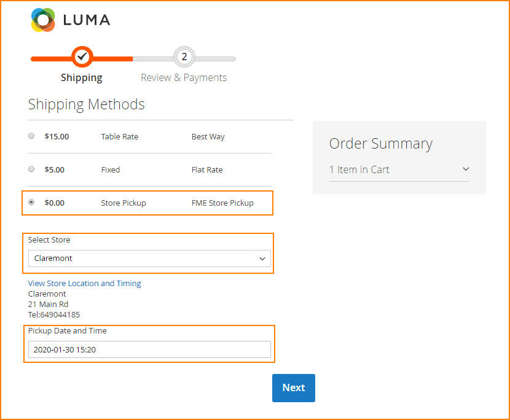Click the LUMA brand name text

click(x=87, y=20)
